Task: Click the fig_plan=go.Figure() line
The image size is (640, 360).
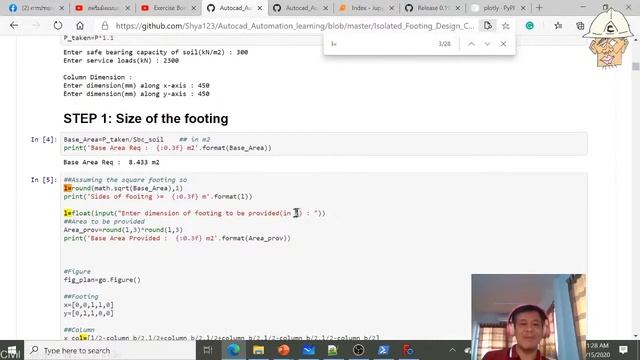Action: pos(102,280)
